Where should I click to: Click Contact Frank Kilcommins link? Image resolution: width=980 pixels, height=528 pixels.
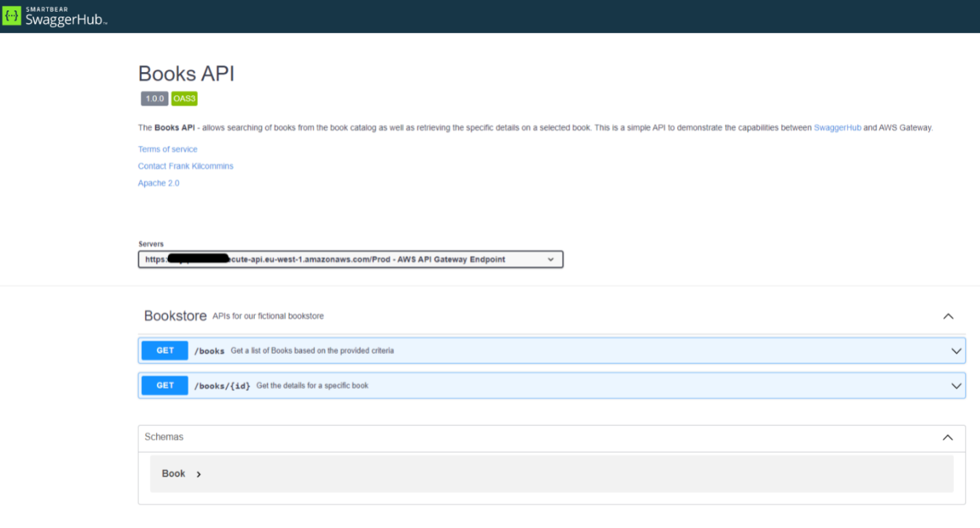coord(186,166)
